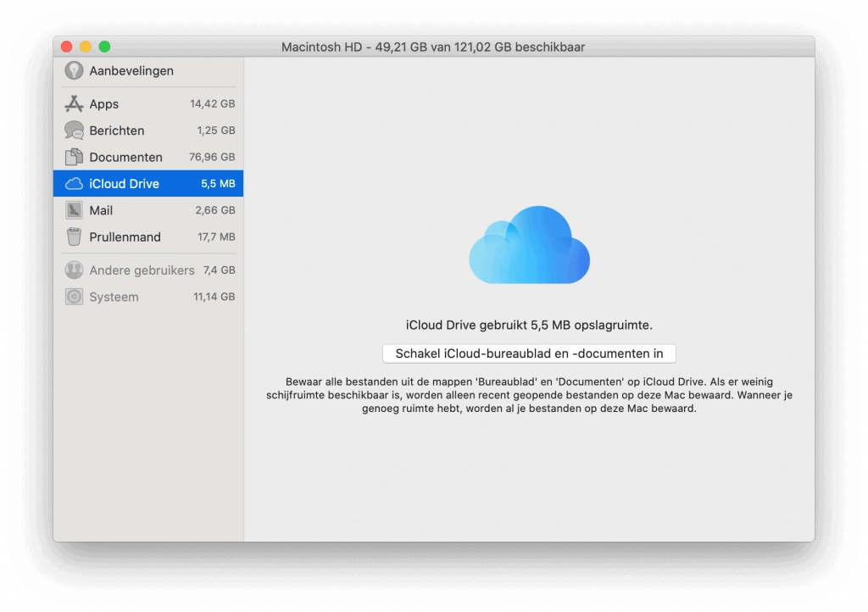Click the small iCloud Drive sidebar cloud icon
The height and width of the screenshot is (612, 868).
[x=74, y=184]
